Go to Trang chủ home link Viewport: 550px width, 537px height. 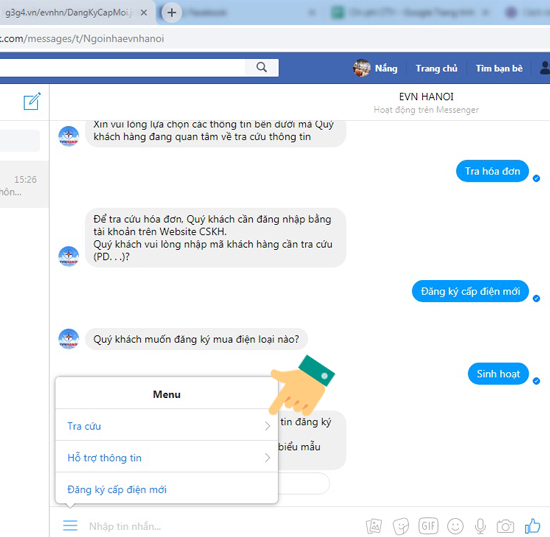coord(436,68)
